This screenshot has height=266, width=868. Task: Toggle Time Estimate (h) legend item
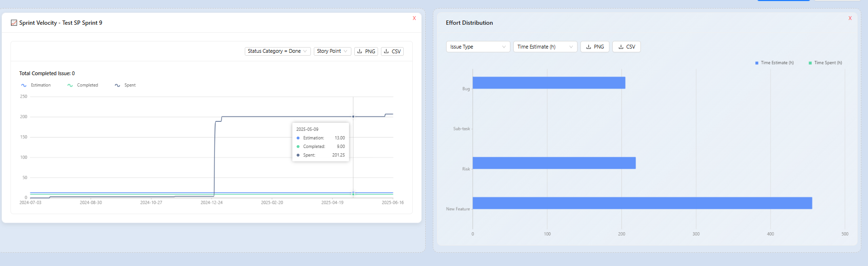[774, 63]
